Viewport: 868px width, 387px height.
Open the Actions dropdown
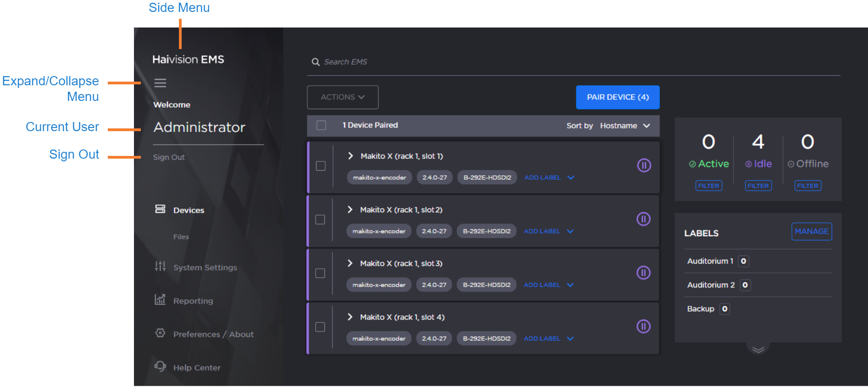tap(342, 97)
